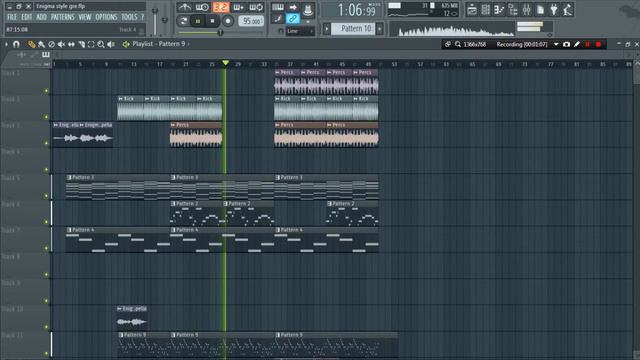Open the Playlist view icon
Viewport: 640px width, 360px height.
pos(472,9)
